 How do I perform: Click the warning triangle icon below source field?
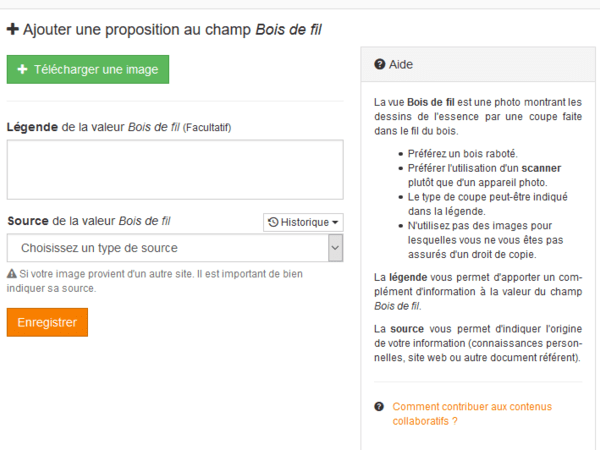pyautogui.click(x=11, y=273)
